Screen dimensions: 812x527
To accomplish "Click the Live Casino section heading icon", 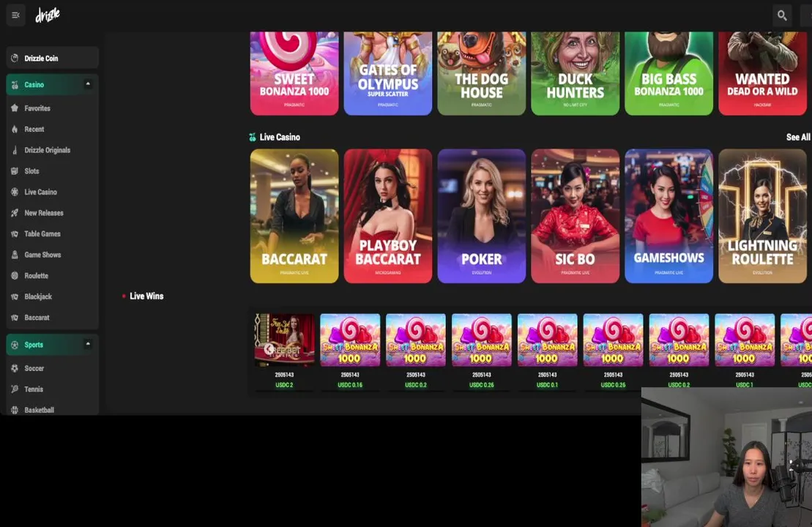I will coord(252,137).
